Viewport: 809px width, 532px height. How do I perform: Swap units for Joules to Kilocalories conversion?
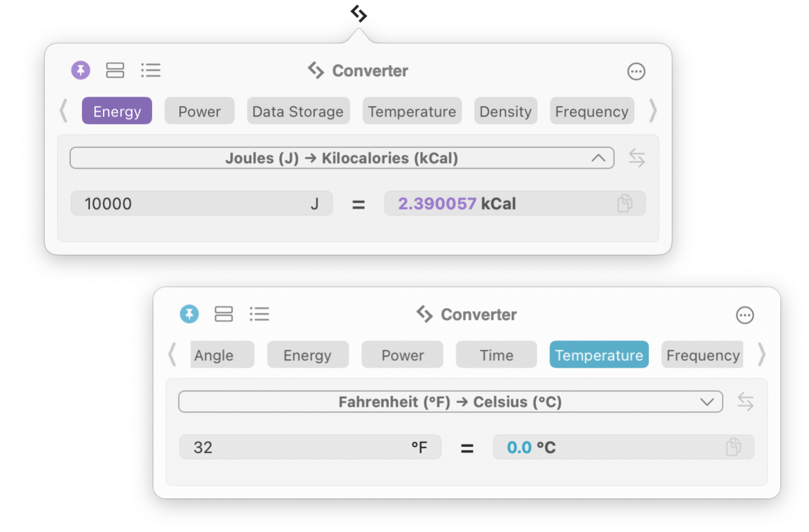coord(637,158)
